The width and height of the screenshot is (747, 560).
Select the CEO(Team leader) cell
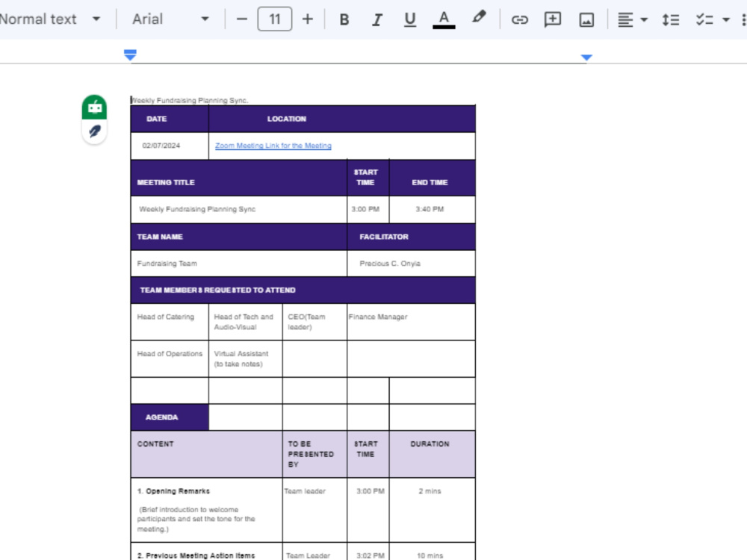(314, 322)
